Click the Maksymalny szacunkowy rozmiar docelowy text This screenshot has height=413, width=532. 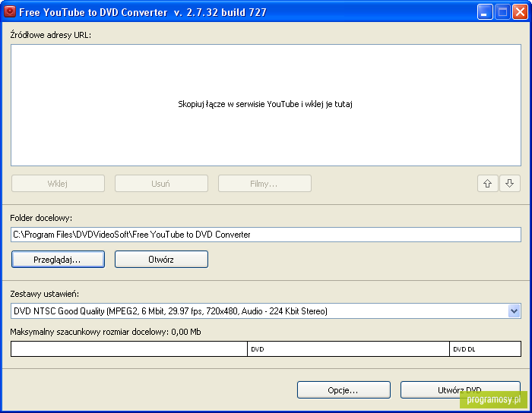tap(106, 332)
